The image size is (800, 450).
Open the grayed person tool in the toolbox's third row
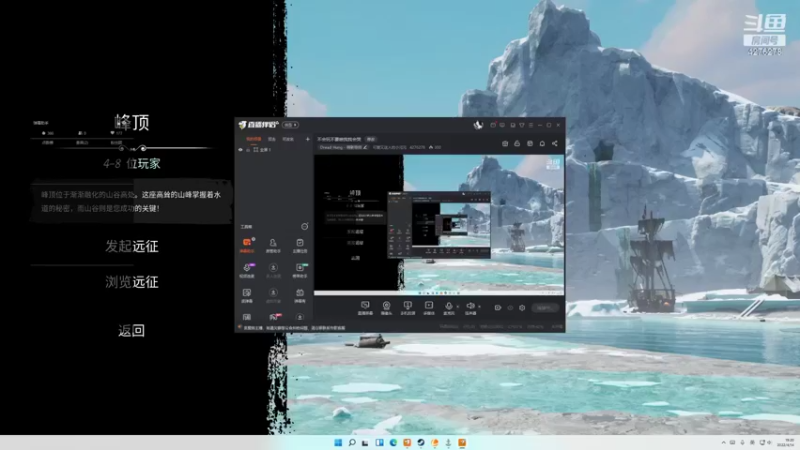[273, 295]
